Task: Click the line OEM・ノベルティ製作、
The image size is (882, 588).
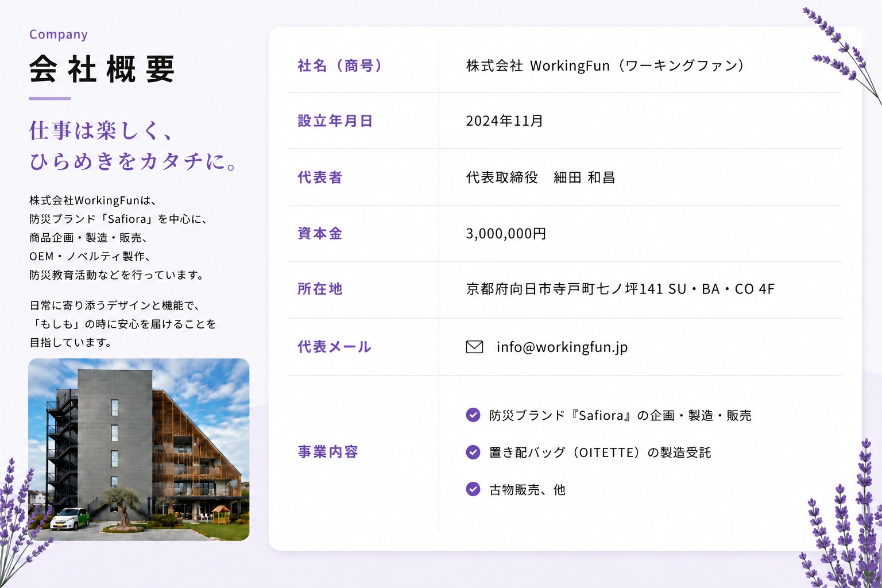Action: tap(90, 256)
